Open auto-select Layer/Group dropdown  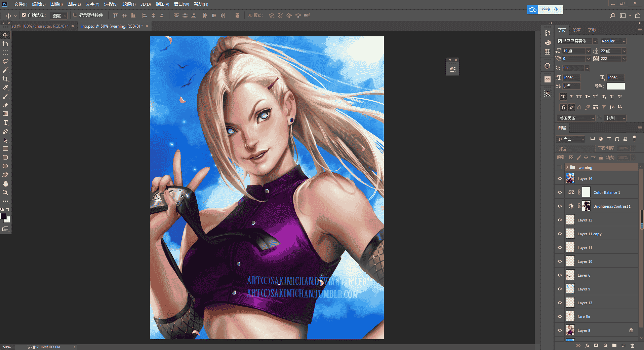(59, 15)
